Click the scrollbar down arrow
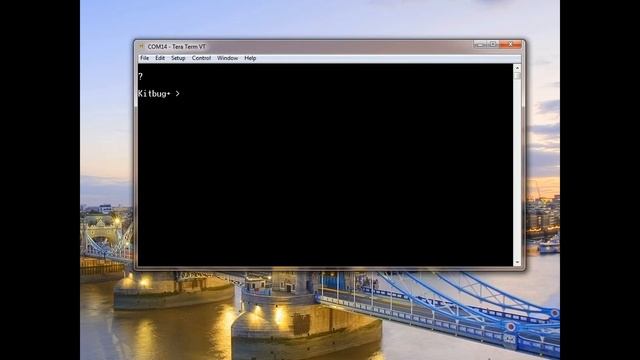 [517, 262]
